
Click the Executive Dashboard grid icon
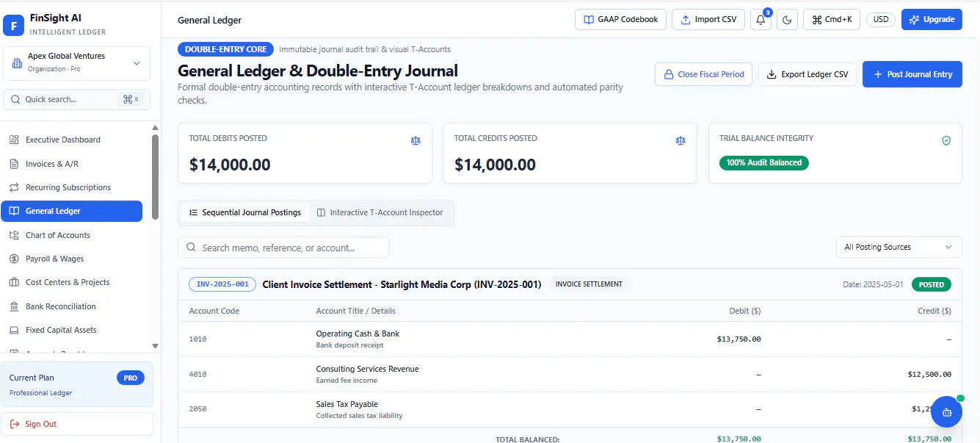click(x=14, y=140)
